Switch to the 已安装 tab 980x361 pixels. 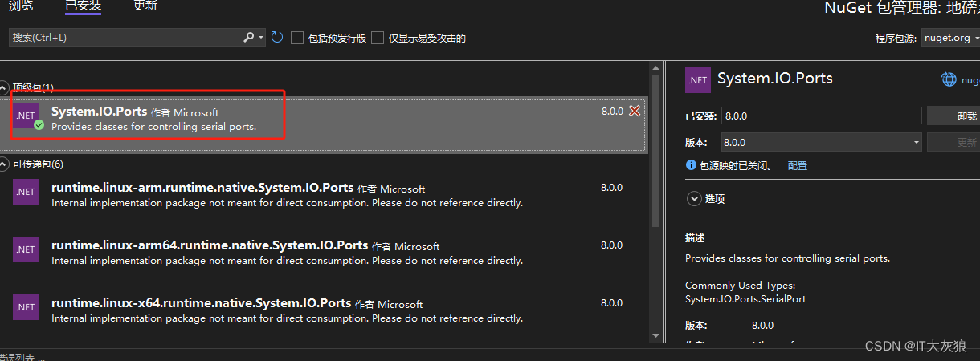pos(83,6)
